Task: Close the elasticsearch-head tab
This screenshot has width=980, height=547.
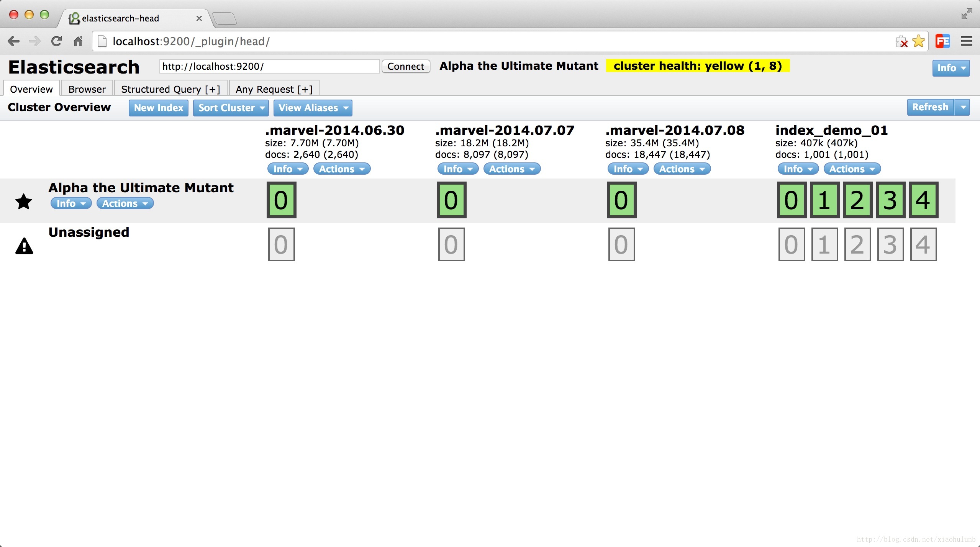Action: (x=199, y=18)
